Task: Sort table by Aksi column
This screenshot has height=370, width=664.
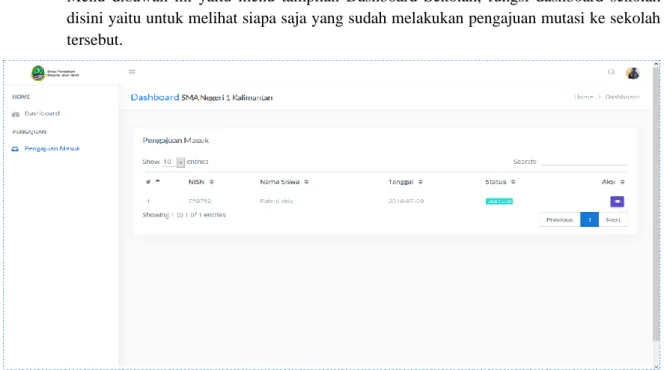Action: tap(613, 182)
